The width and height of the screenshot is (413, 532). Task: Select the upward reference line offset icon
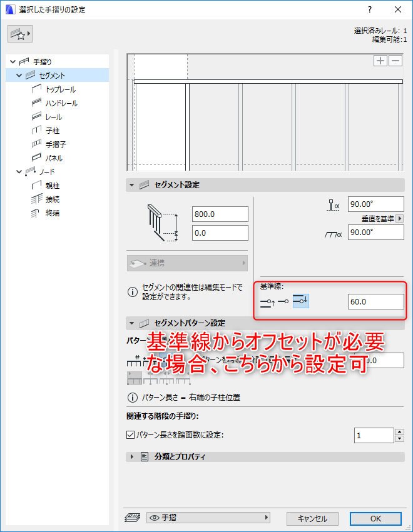tap(268, 301)
